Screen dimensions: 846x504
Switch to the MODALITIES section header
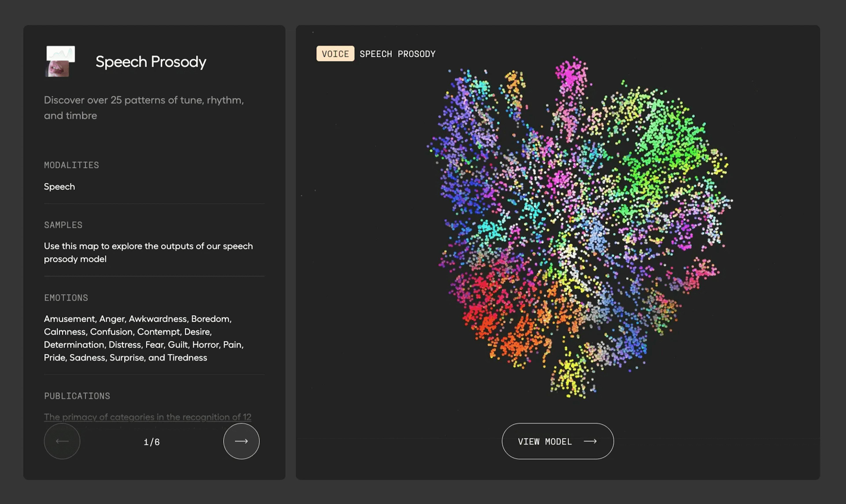click(x=71, y=165)
